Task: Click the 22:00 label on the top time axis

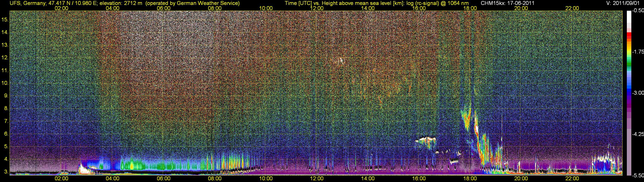Action: coord(572,8)
